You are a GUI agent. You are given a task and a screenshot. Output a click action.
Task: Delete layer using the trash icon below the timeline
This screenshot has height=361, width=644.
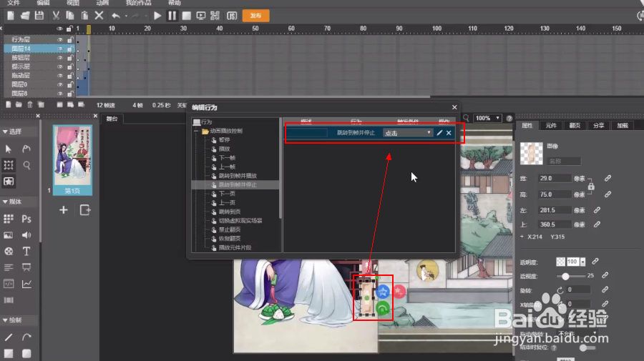[30, 104]
